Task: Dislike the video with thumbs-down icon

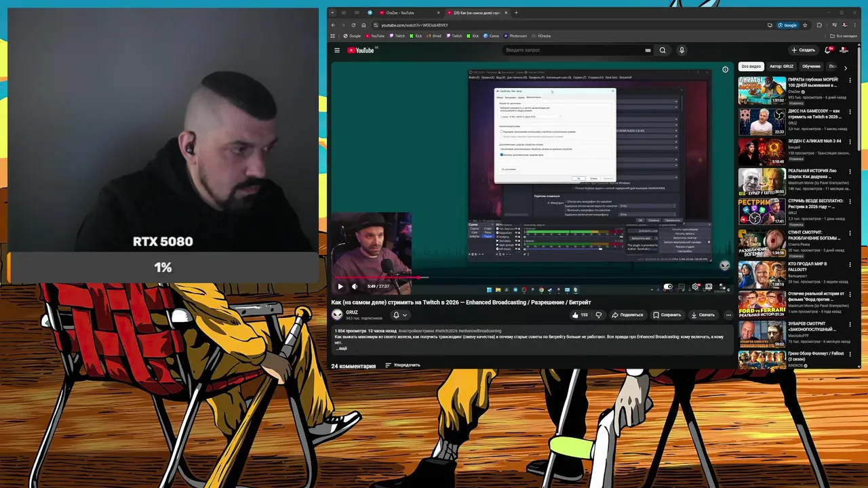Action: pyautogui.click(x=598, y=314)
